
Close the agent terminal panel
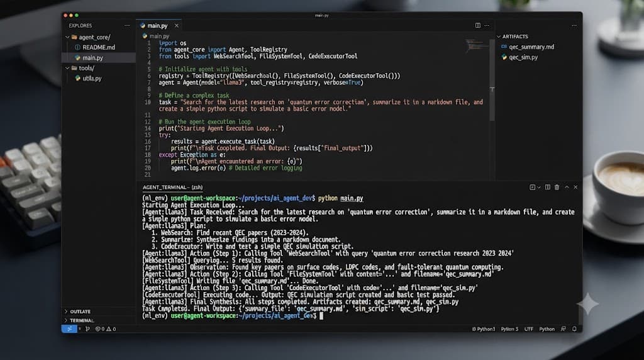pos(575,187)
